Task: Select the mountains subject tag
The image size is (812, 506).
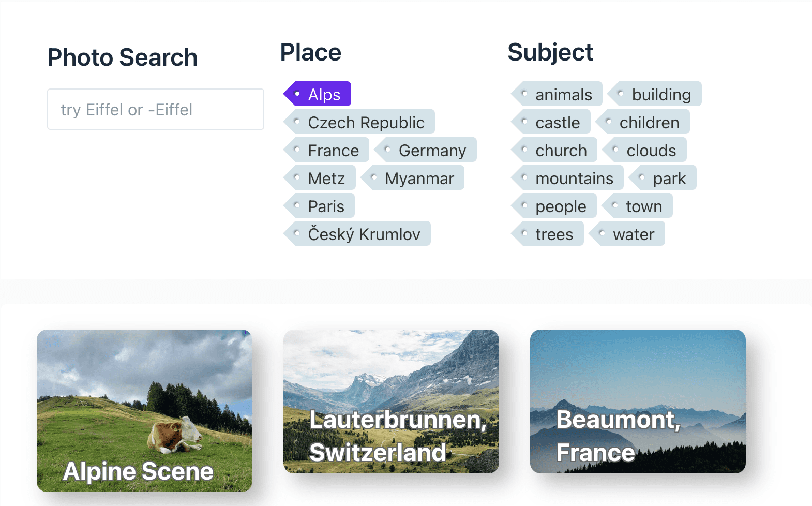Action: (x=567, y=178)
